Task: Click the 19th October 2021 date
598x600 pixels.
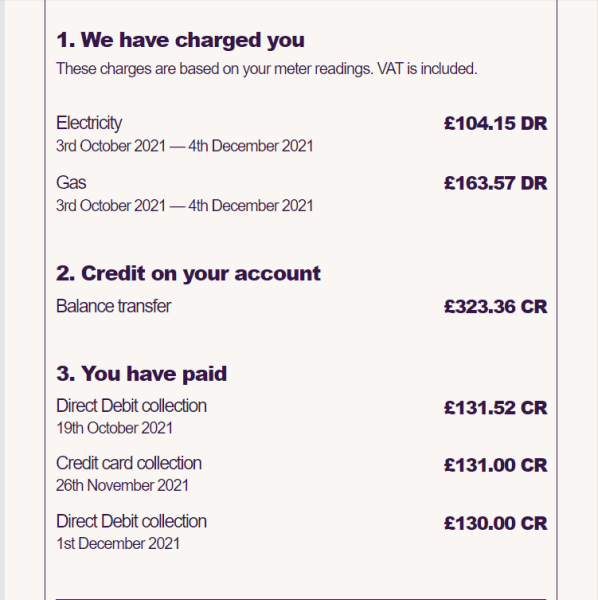Action: tap(114, 428)
